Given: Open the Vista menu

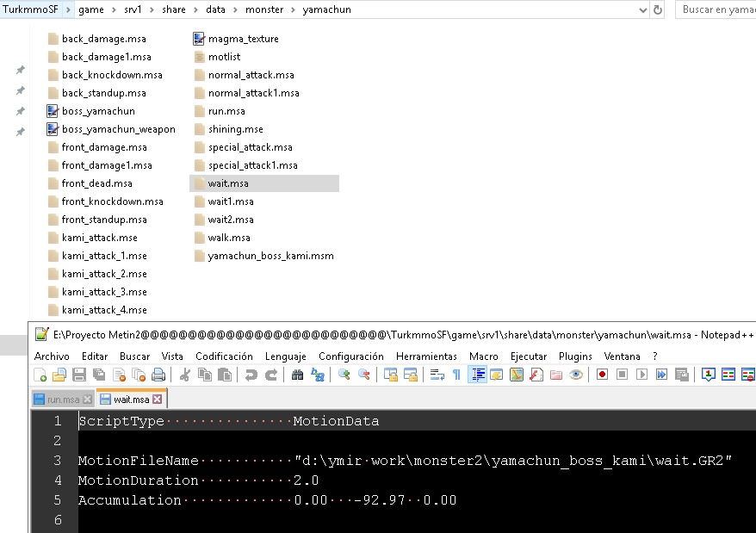Looking at the screenshot, I should click(172, 356).
